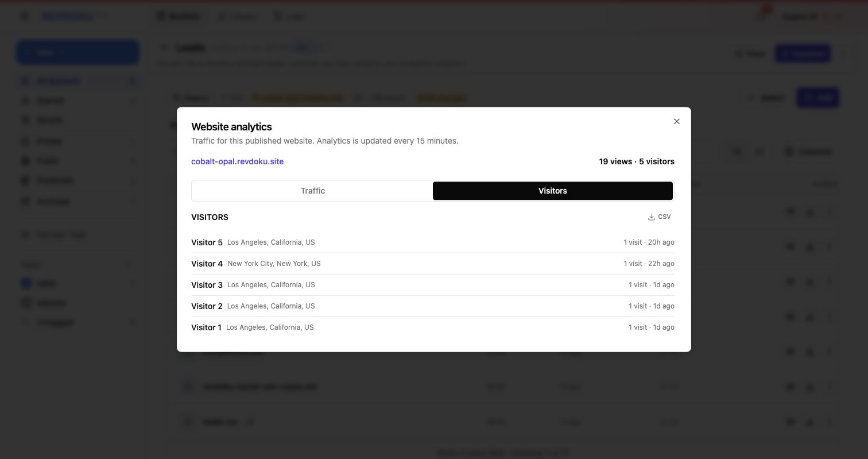Click the Visitor 2 row label
Viewport: 868px width, 459px height.
click(x=207, y=306)
